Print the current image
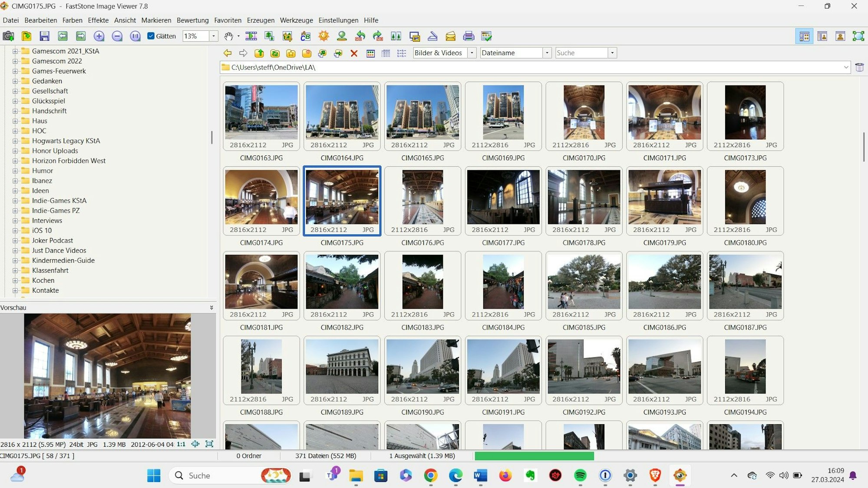Screen dimensions: 868x488 coord(469,36)
